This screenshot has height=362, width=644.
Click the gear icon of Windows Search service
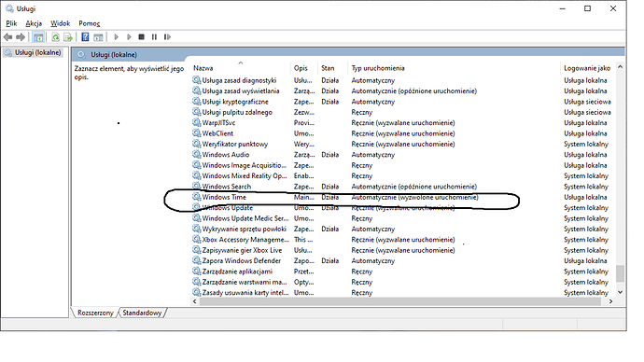tap(196, 187)
